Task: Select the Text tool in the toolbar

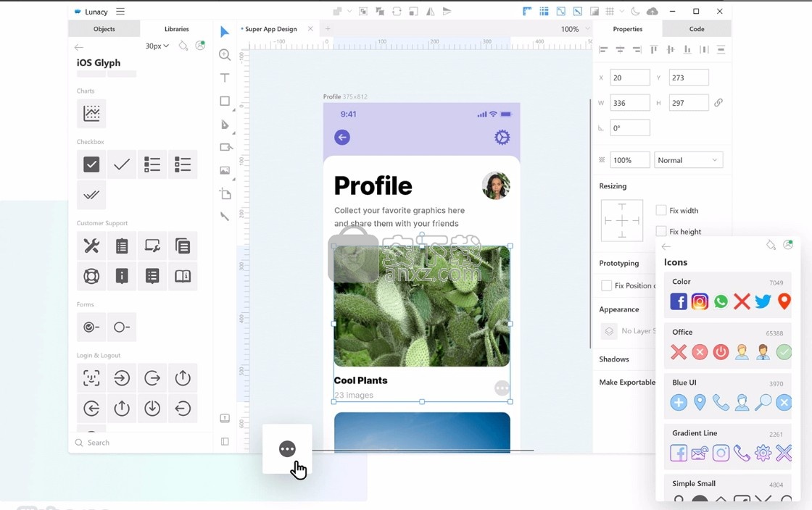Action: [225, 78]
